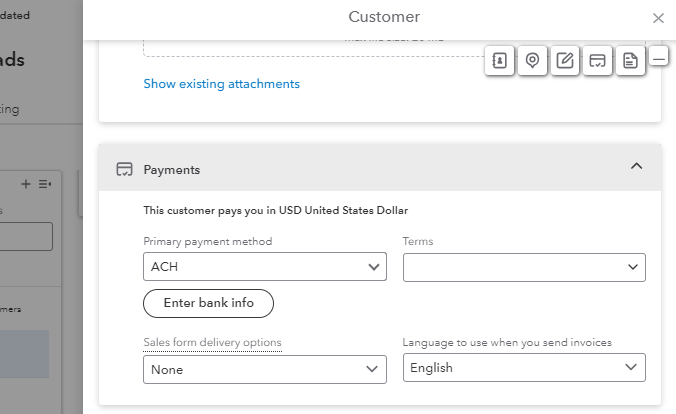The height and width of the screenshot is (414, 676).
Task: Click the address location pin icon
Action: click(532, 61)
